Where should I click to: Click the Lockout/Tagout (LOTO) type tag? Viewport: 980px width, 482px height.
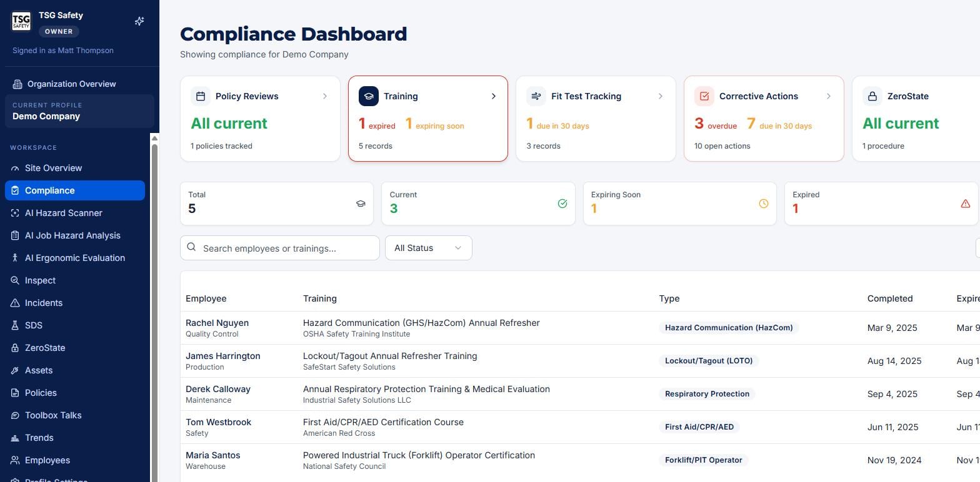pyautogui.click(x=709, y=361)
